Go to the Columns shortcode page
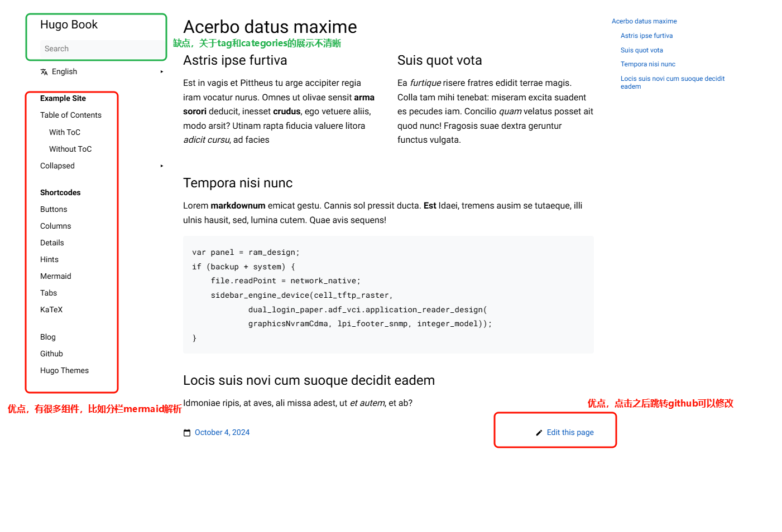 56,226
